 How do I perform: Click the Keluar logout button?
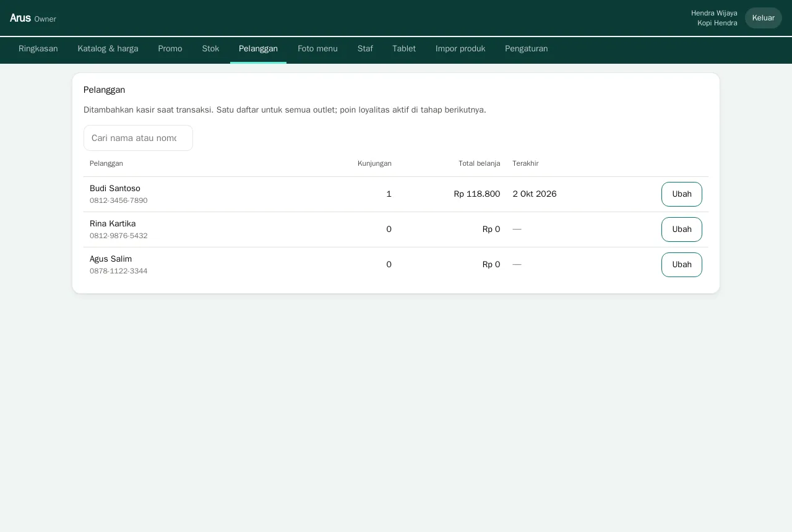764,18
